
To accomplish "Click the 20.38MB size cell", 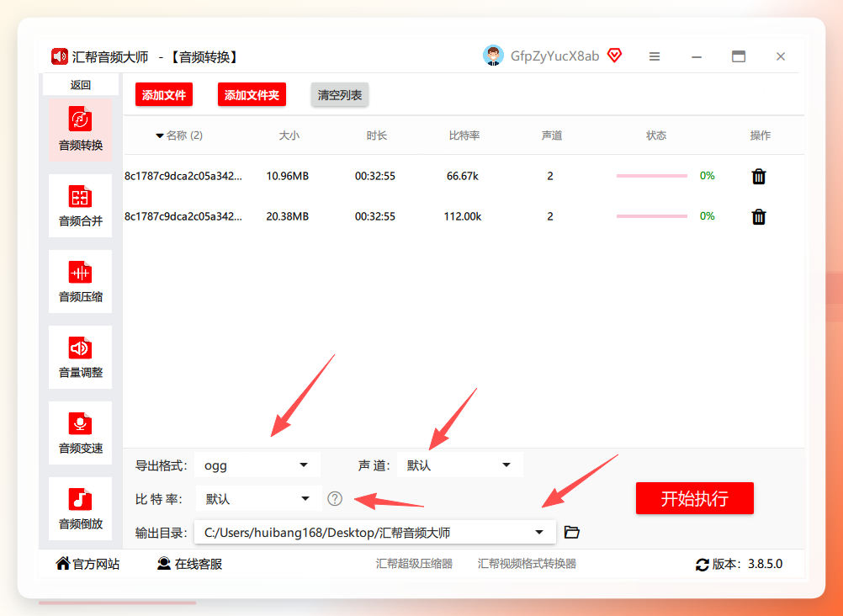I will pos(288,216).
